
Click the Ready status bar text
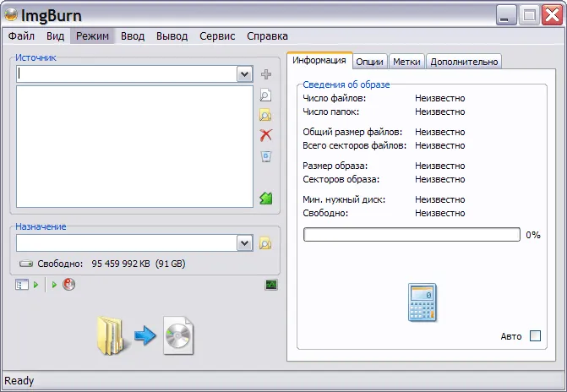[19, 381]
